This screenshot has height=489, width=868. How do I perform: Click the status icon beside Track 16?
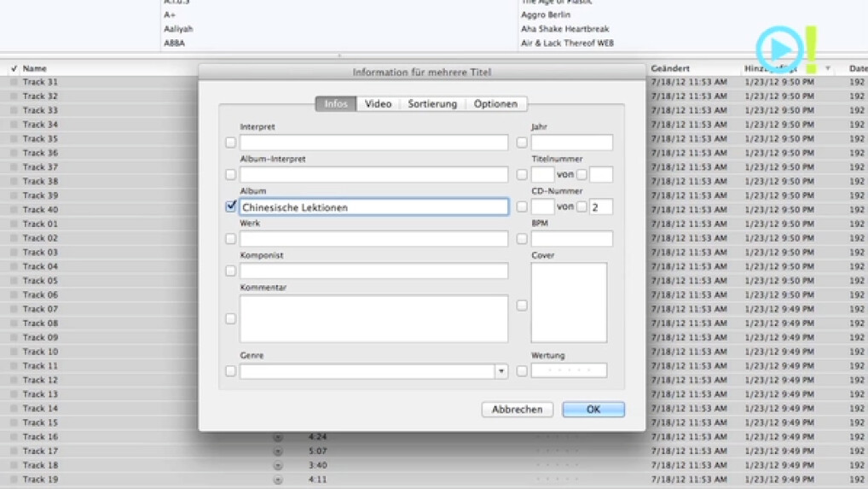[x=278, y=437]
